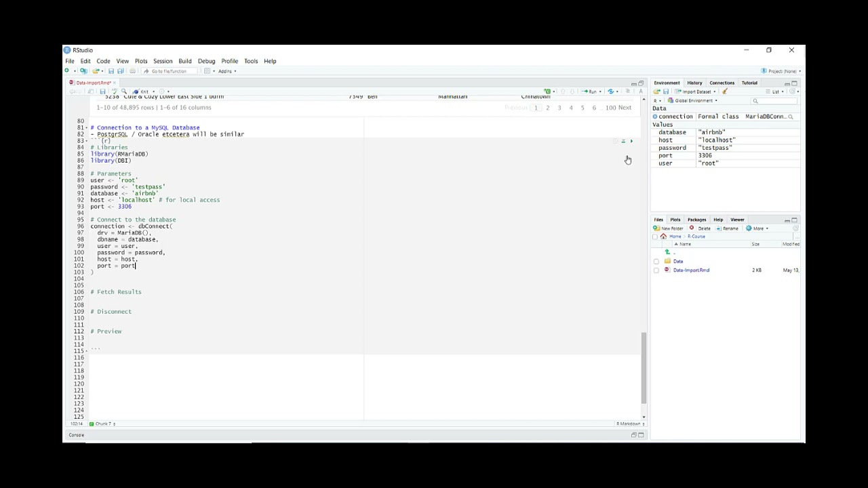This screenshot has width=868, height=488.
Task: Click Next in data preview pagination
Action: click(x=625, y=108)
